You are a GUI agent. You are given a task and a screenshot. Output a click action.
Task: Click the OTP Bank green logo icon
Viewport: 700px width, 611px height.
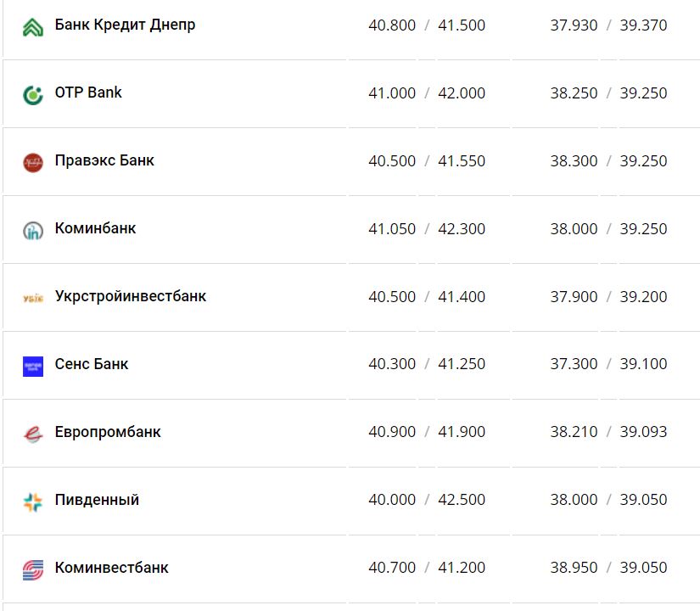[33, 95]
